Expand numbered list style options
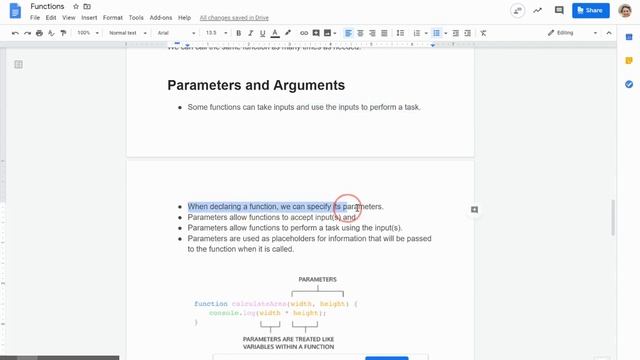 [426, 33]
